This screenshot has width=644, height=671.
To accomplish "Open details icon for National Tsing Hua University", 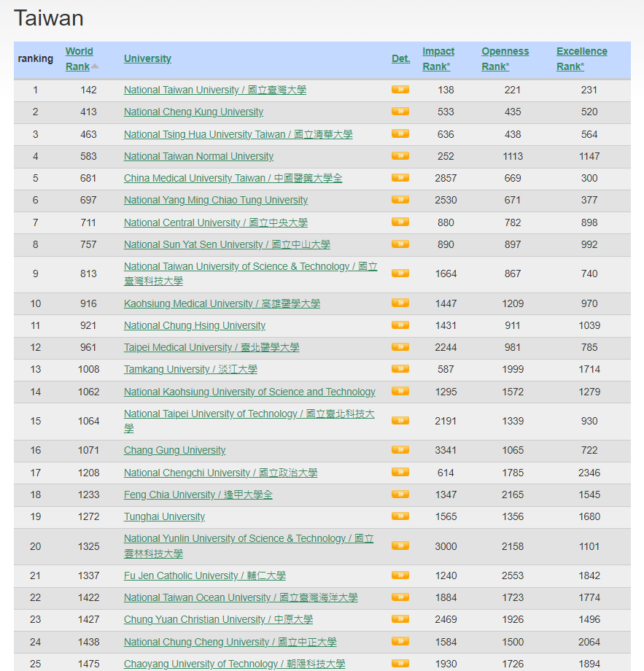I will click(400, 133).
